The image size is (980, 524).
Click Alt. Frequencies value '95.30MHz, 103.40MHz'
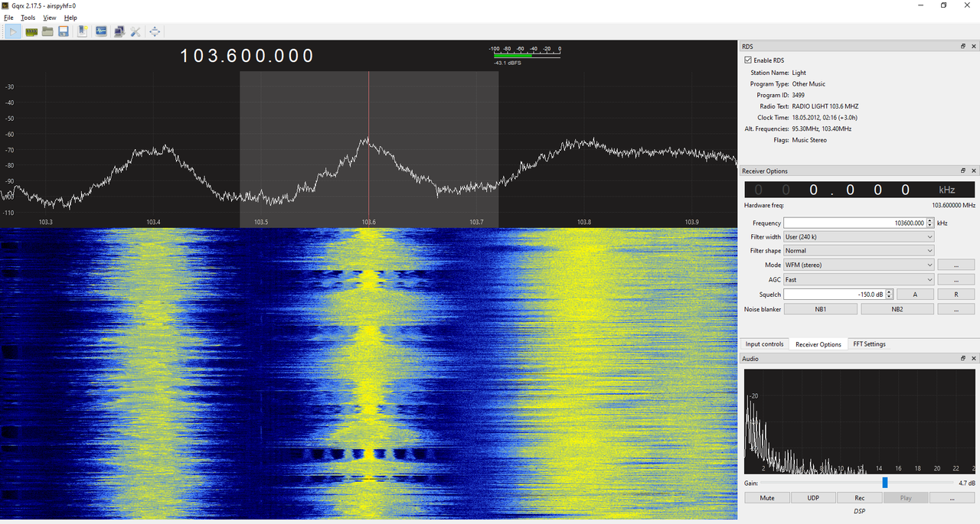point(822,129)
